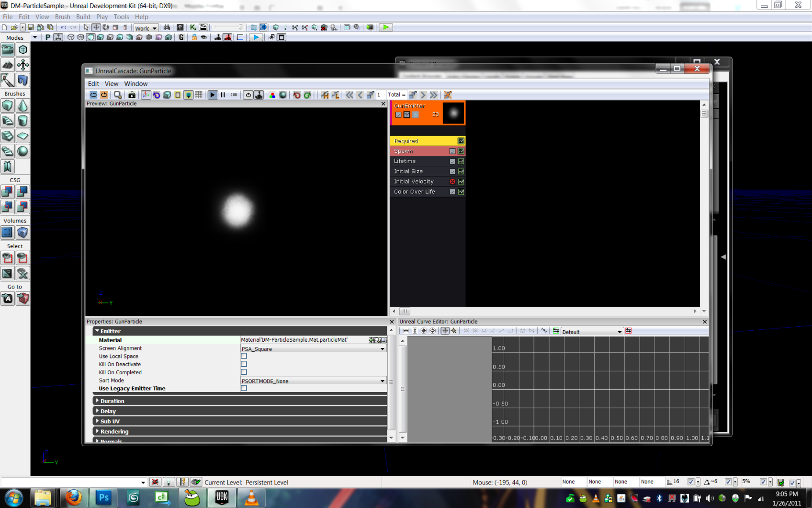Image resolution: width=812 pixels, height=508 pixels.
Task: Enable the Initial Velocity module red X
Action: (x=452, y=182)
